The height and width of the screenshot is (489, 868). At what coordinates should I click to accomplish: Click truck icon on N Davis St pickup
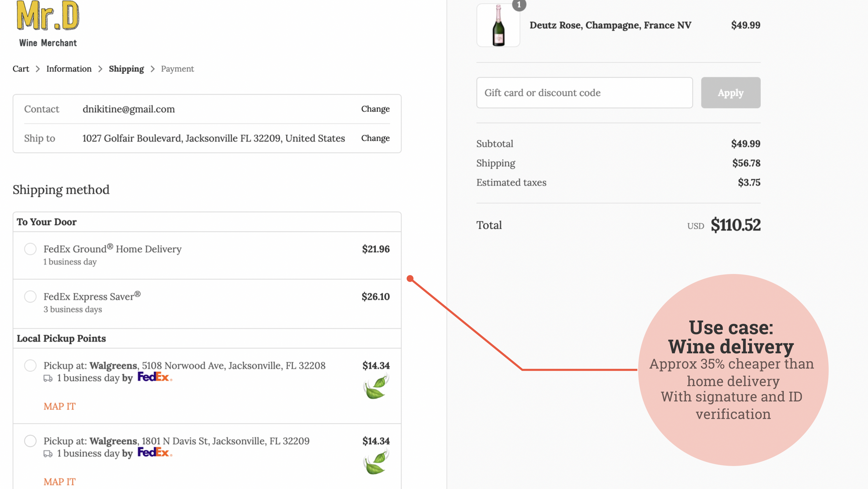coord(48,454)
